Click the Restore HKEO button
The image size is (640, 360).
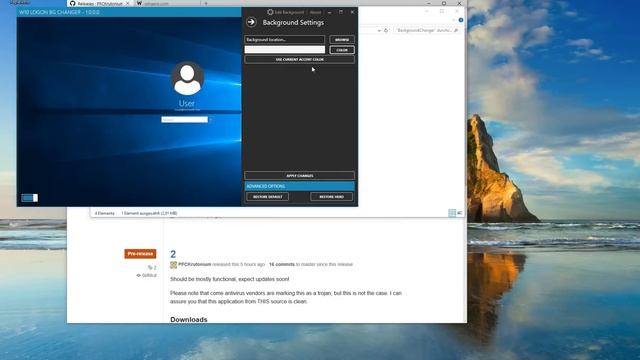pyautogui.click(x=331, y=197)
